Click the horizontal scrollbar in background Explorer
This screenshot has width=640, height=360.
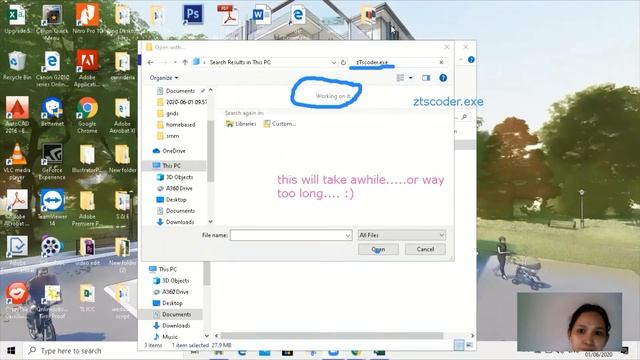[332, 336]
